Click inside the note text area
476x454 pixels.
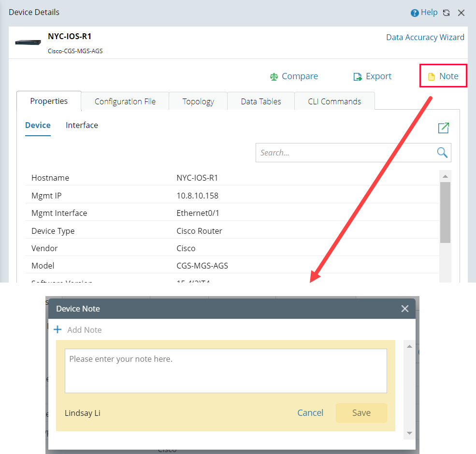pos(226,370)
